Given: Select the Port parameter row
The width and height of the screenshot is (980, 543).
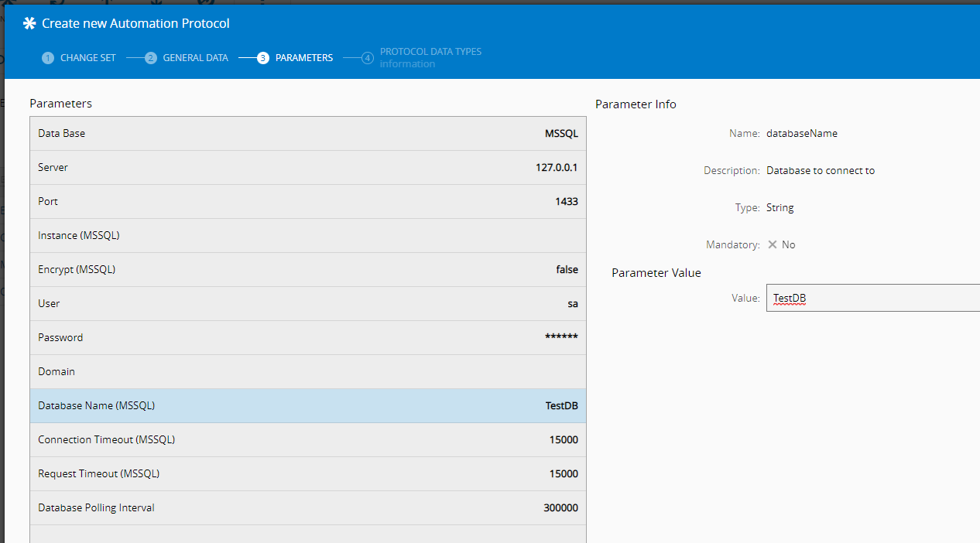Looking at the screenshot, I should tap(308, 202).
